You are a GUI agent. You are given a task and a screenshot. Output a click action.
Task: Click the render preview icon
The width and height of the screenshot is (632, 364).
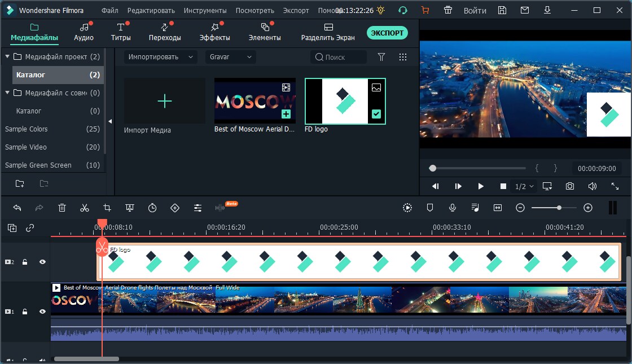407,208
